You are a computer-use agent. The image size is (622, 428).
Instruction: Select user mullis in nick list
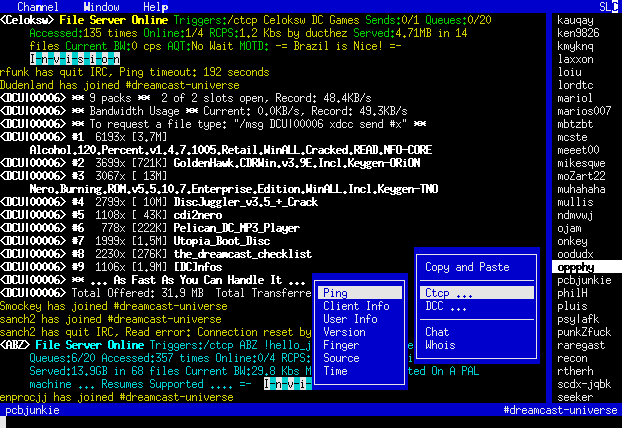pos(575,202)
